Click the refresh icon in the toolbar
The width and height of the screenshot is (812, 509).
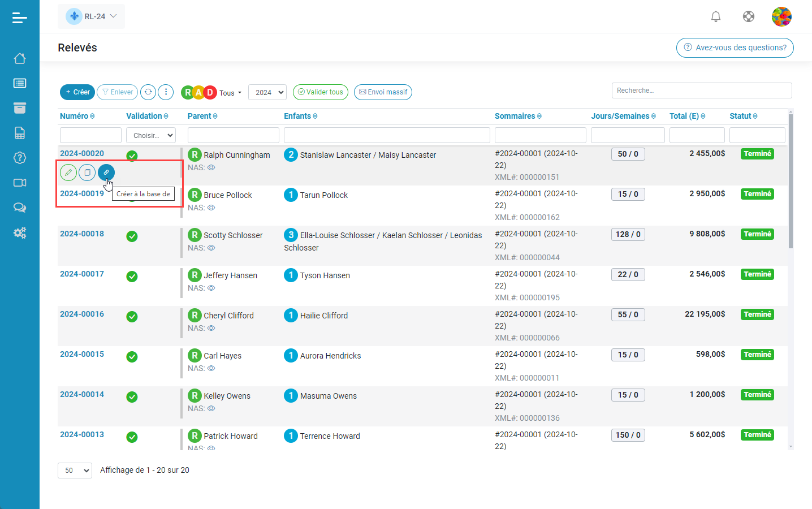[148, 92]
